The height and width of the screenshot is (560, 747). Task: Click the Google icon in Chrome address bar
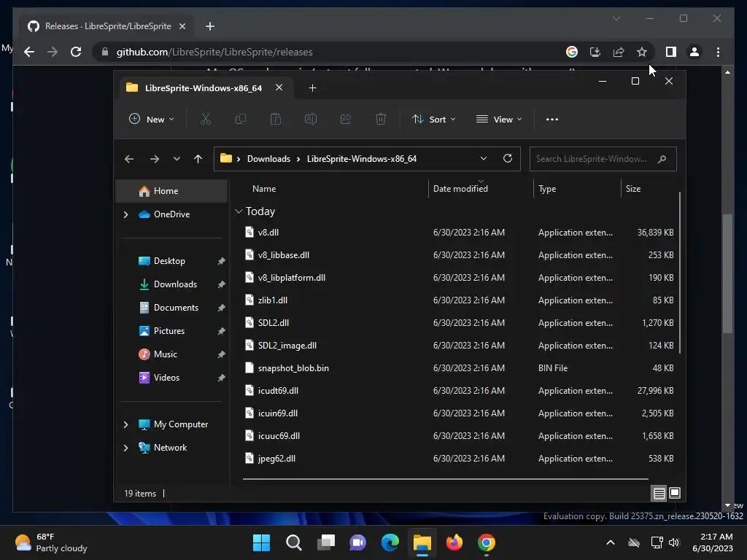point(572,52)
